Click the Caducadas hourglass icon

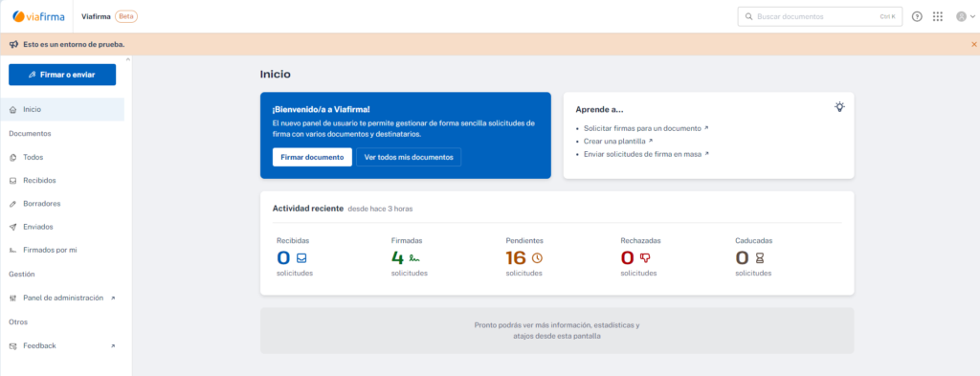pyautogui.click(x=759, y=257)
